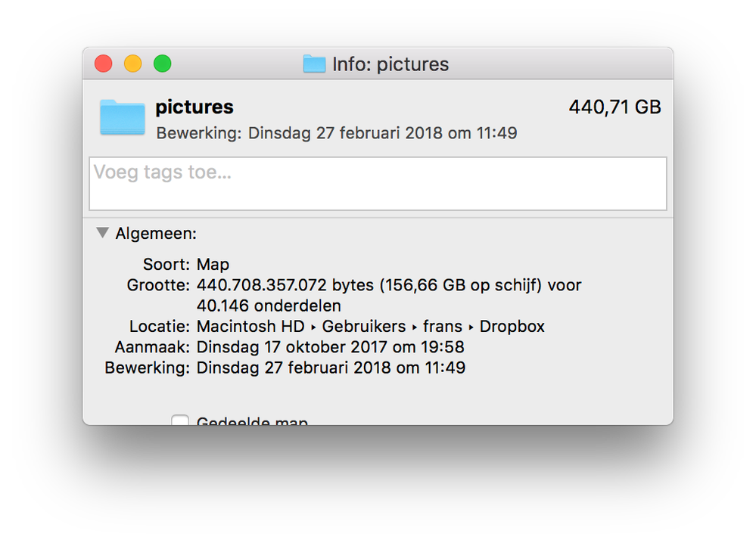This screenshot has width=756, height=543.
Task: Click the 440,71 GB size summary
Action: [614, 107]
